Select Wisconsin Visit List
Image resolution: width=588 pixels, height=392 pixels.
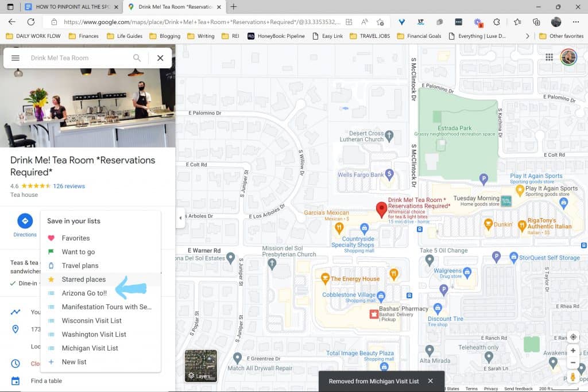pos(100,320)
